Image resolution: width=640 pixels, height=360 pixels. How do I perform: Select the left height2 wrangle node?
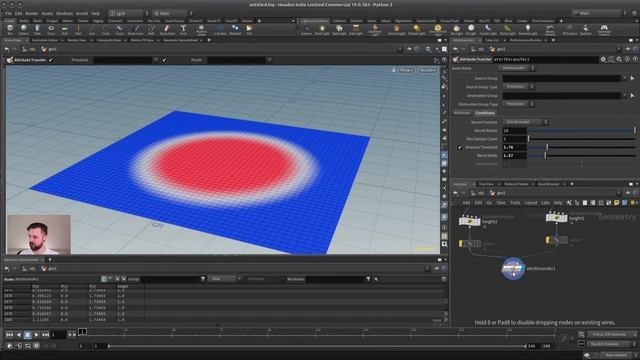(x=469, y=221)
